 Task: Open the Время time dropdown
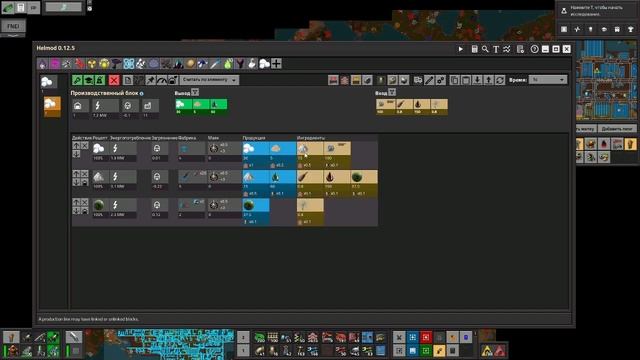pos(548,80)
